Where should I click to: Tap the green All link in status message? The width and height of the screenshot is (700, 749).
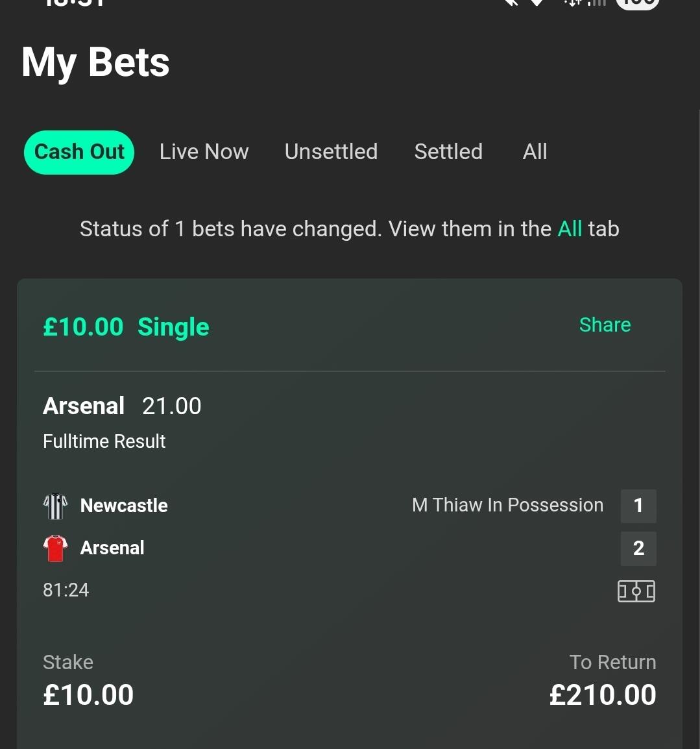coord(570,229)
